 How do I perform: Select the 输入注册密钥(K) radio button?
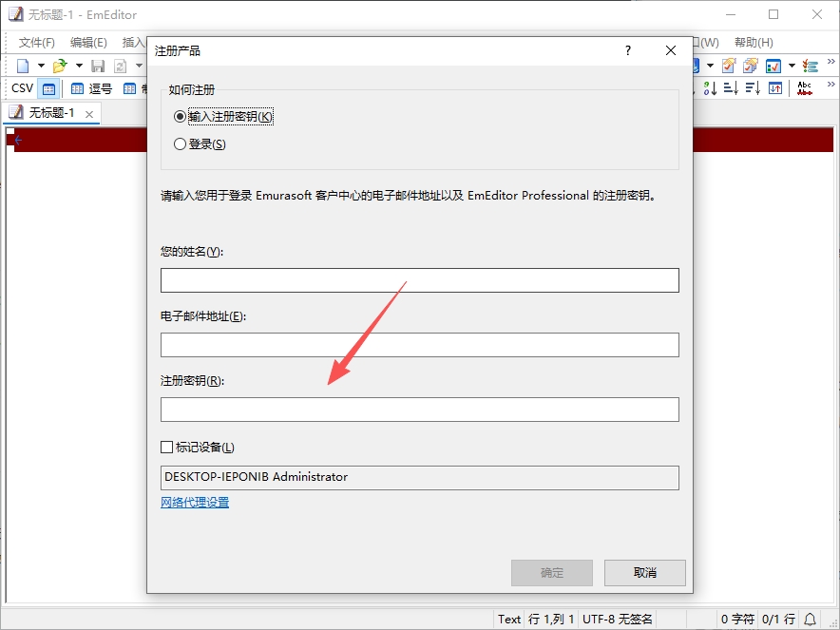(180, 116)
